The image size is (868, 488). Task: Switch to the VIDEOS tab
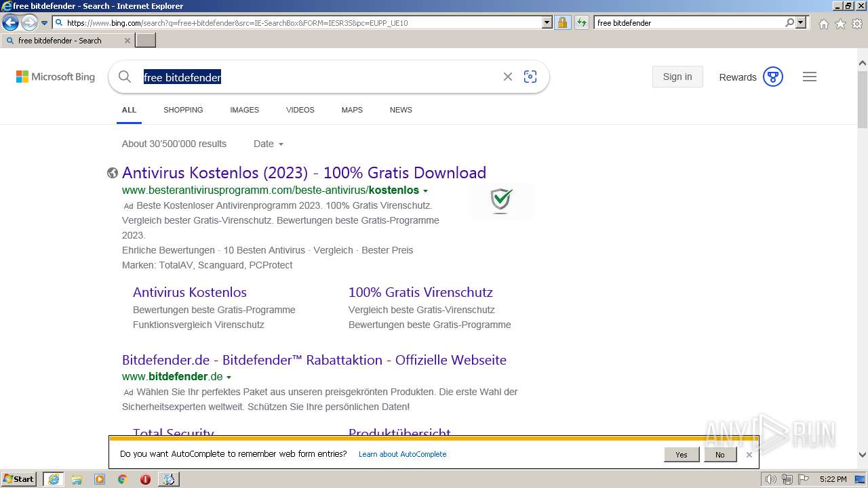click(300, 110)
